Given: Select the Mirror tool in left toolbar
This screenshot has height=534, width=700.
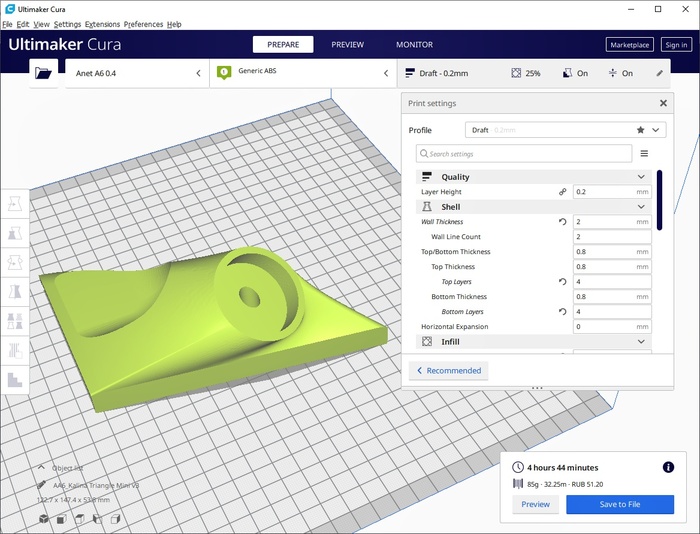Looking at the screenshot, I should [15, 292].
